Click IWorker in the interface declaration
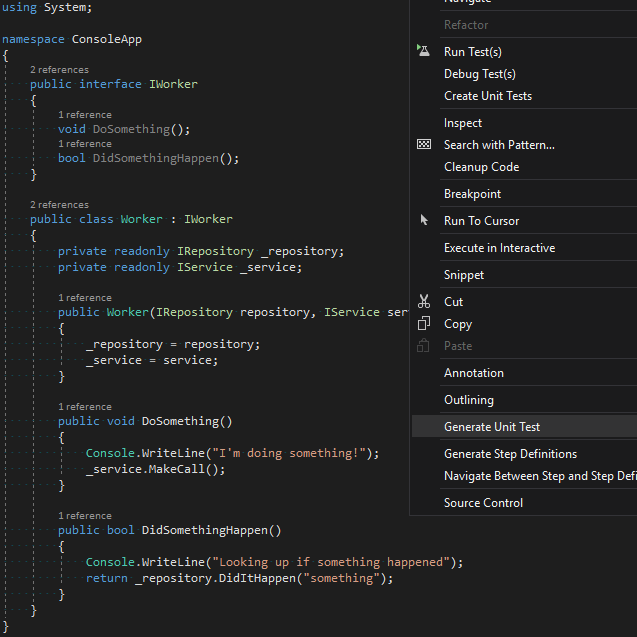This screenshot has height=637, width=637. pyautogui.click(x=173, y=84)
